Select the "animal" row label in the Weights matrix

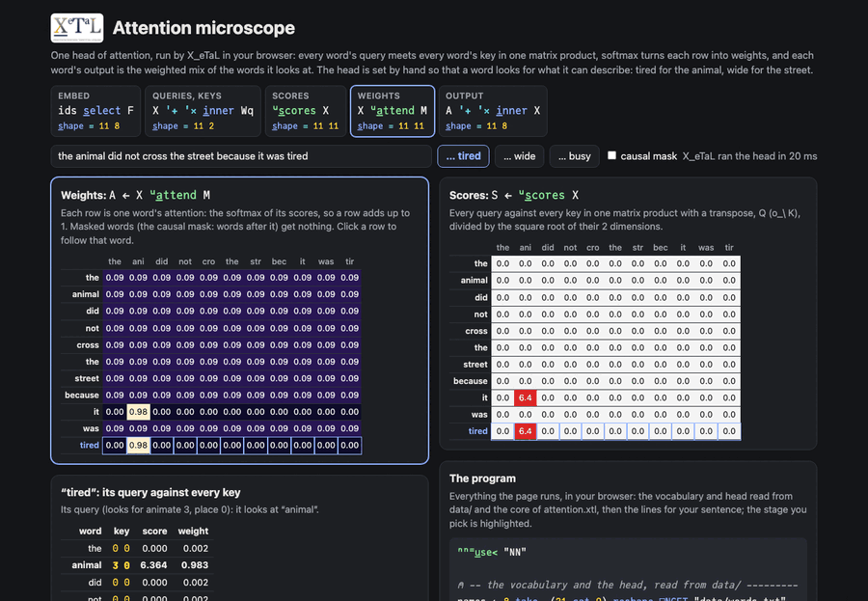[85, 294]
